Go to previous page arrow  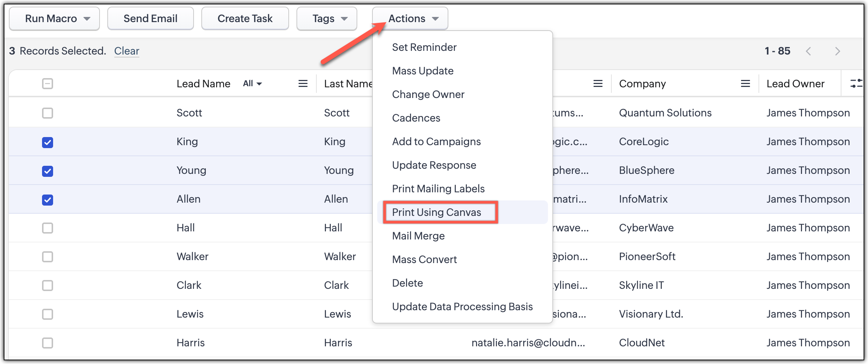coord(808,51)
